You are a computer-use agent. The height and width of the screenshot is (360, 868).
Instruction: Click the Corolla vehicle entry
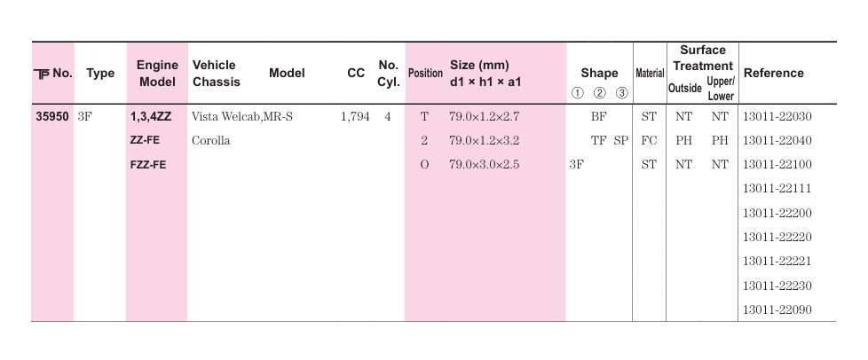click(x=211, y=140)
